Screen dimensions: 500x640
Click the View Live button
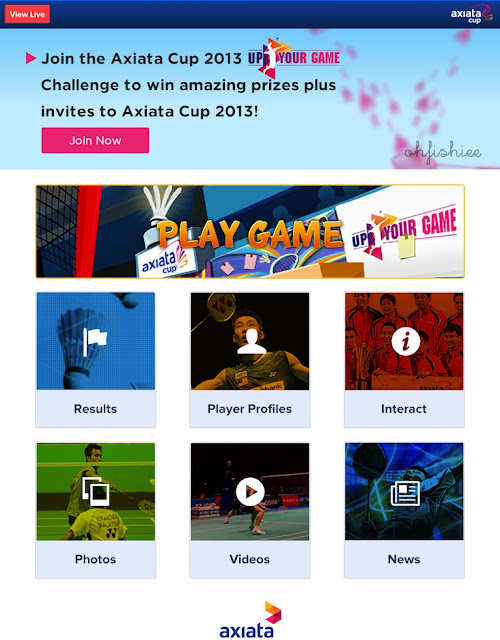pos(27,14)
